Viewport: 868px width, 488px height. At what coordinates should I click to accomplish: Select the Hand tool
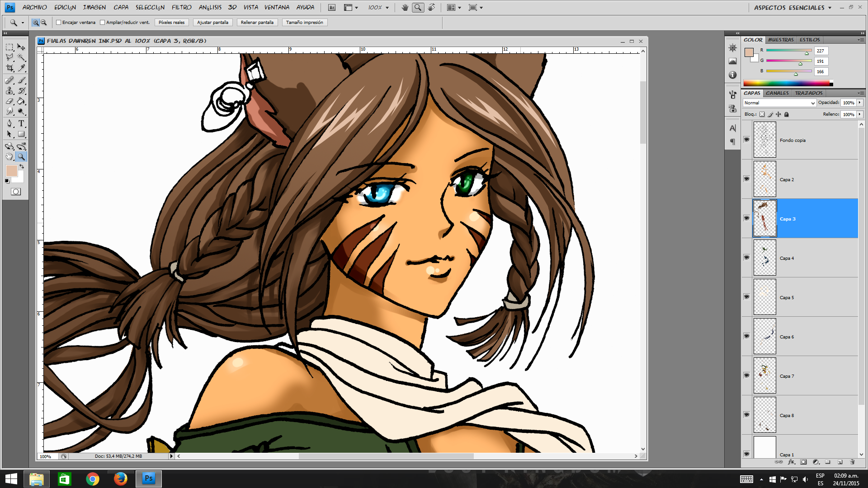click(9, 156)
